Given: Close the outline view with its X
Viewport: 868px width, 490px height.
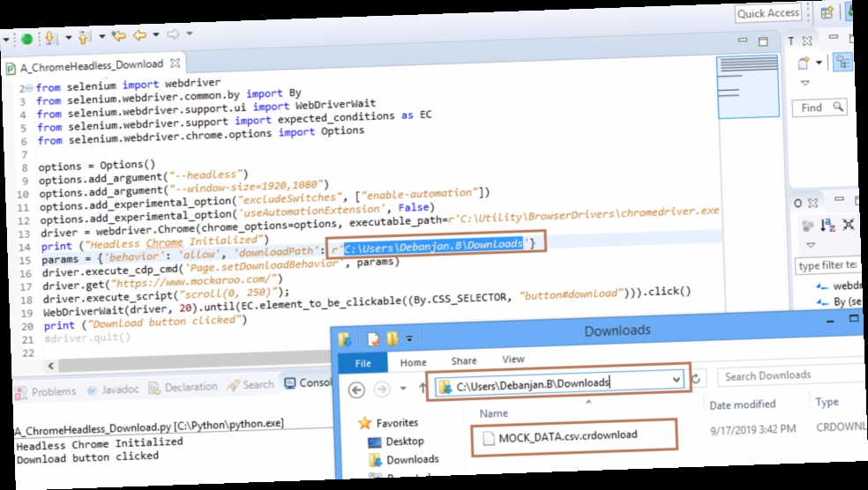Looking at the screenshot, I should (x=812, y=203).
